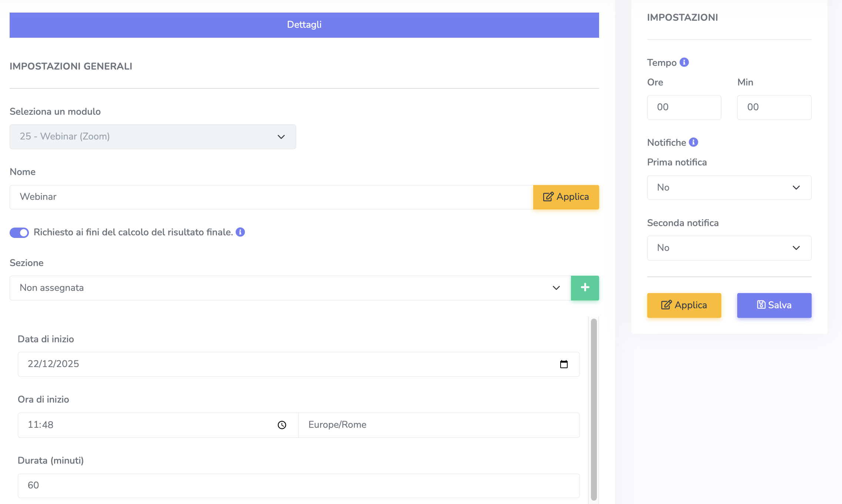The image size is (842, 504).
Task: Click the Ore input field
Action: (684, 107)
